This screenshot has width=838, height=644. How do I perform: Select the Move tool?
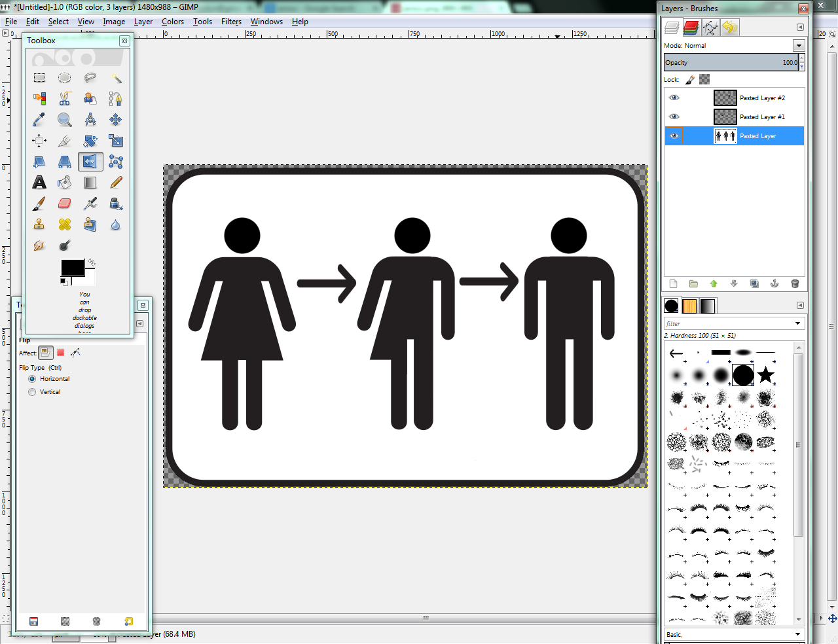[x=116, y=120]
